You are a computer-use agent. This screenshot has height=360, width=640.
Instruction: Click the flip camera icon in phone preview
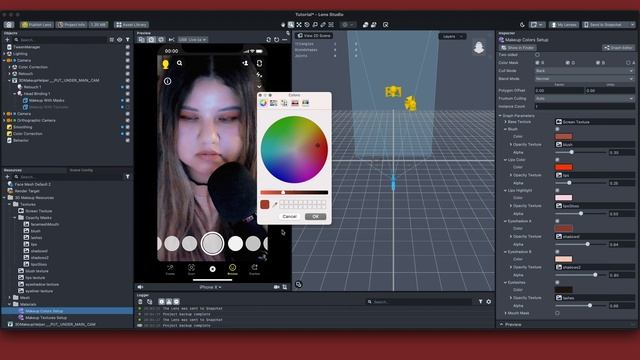click(259, 63)
